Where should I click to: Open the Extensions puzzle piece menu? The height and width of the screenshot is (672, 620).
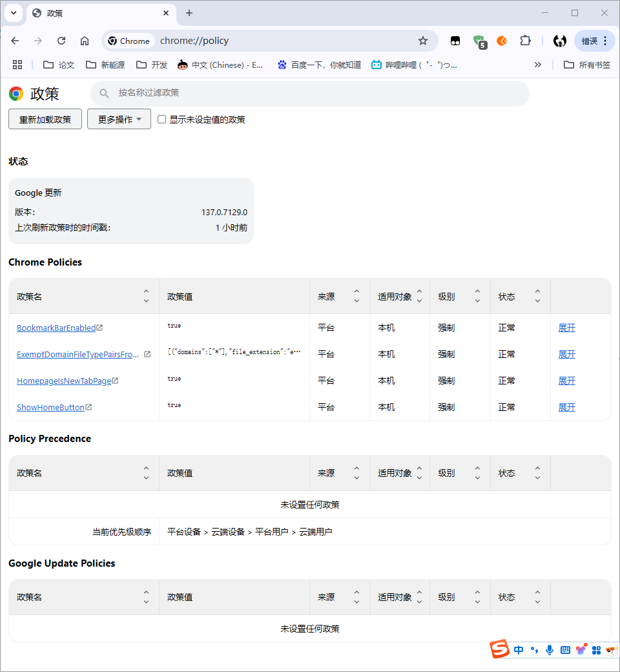coord(525,41)
